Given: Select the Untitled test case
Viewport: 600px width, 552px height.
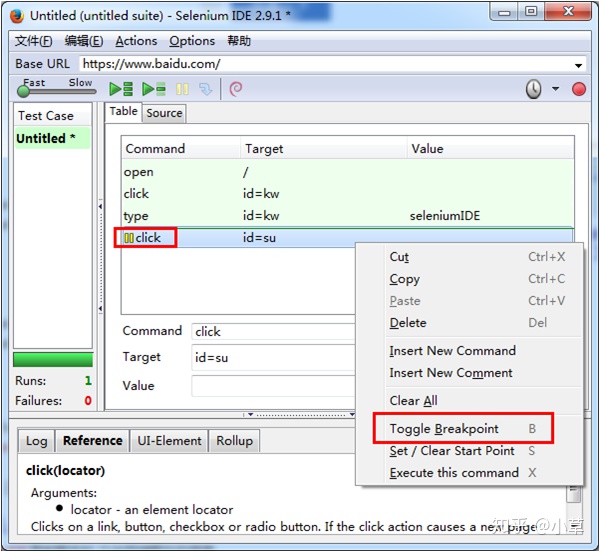Looking at the screenshot, I should tap(45, 138).
